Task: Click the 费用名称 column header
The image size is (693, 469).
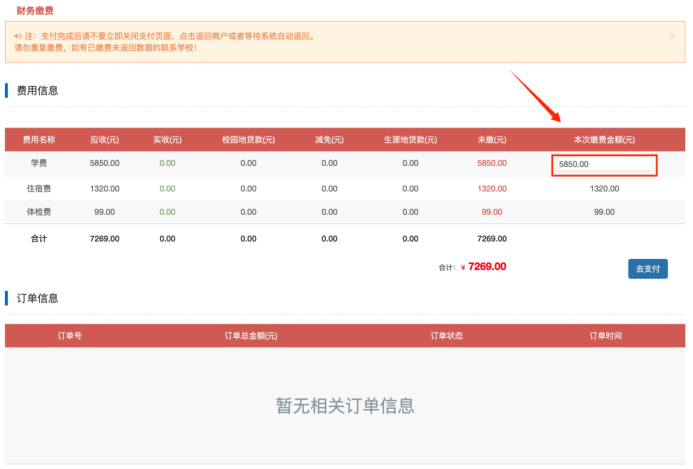Action: click(39, 140)
